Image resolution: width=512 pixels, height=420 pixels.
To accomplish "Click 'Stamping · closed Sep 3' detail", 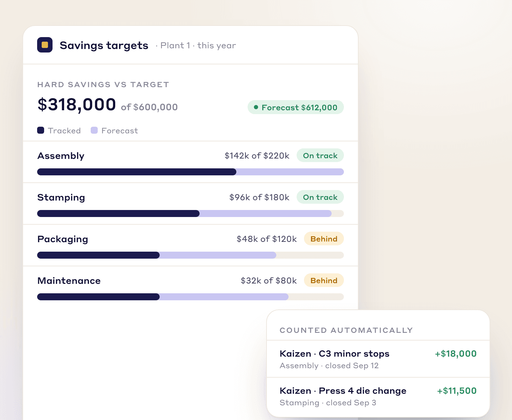I will coord(328,403).
